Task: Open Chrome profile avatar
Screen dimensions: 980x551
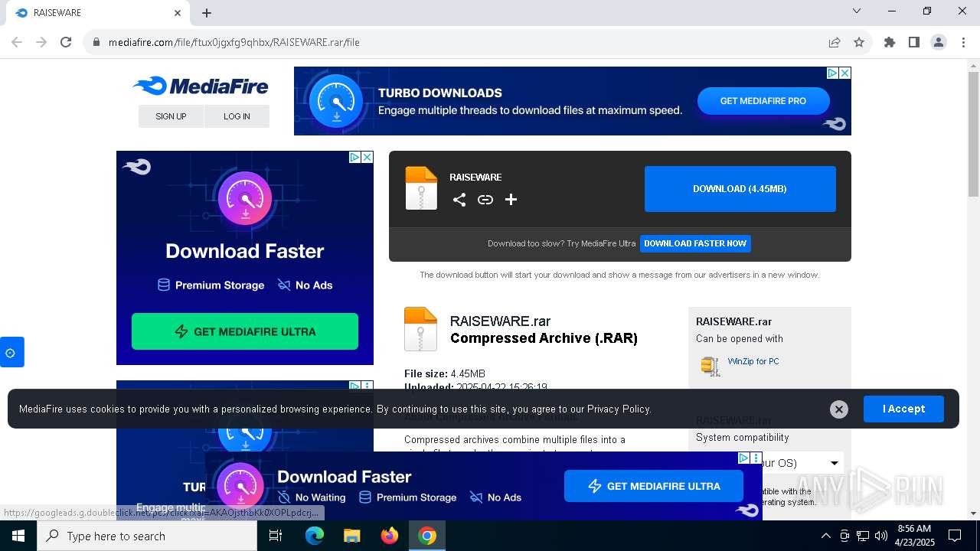Action: [939, 42]
